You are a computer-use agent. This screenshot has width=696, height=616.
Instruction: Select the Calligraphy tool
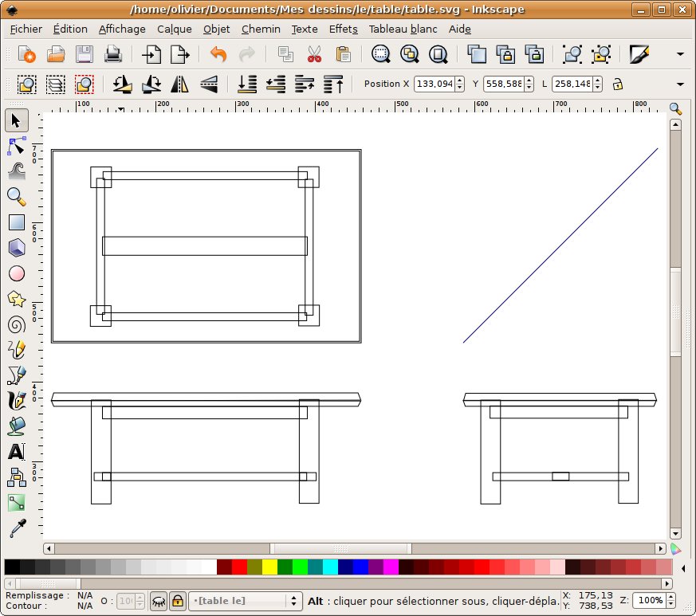[x=17, y=401]
